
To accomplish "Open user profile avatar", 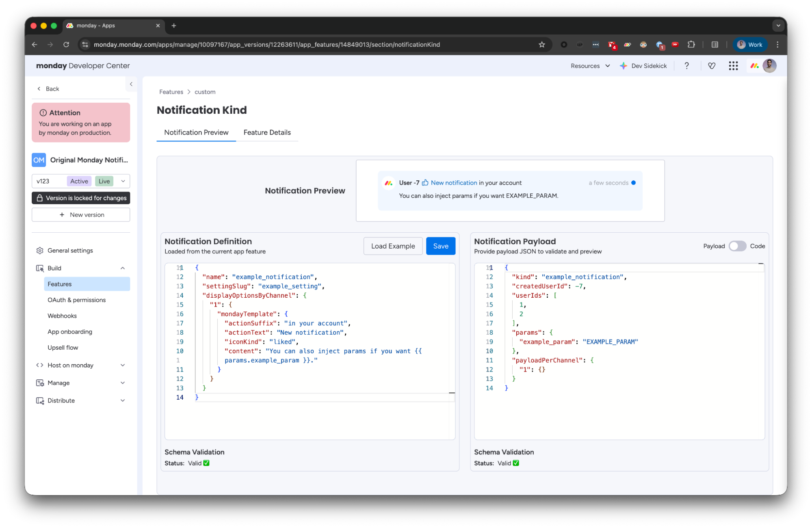I will click(769, 66).
